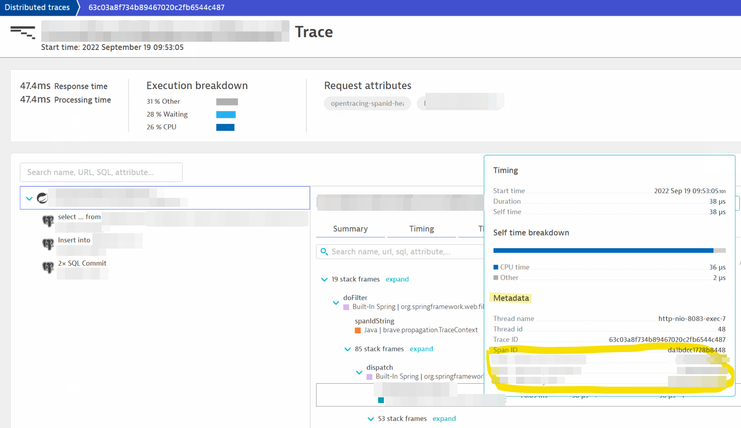Click the orange Java icon under spanIdString
The height and width of the screenshot is (428, 741).
[357, 330]
